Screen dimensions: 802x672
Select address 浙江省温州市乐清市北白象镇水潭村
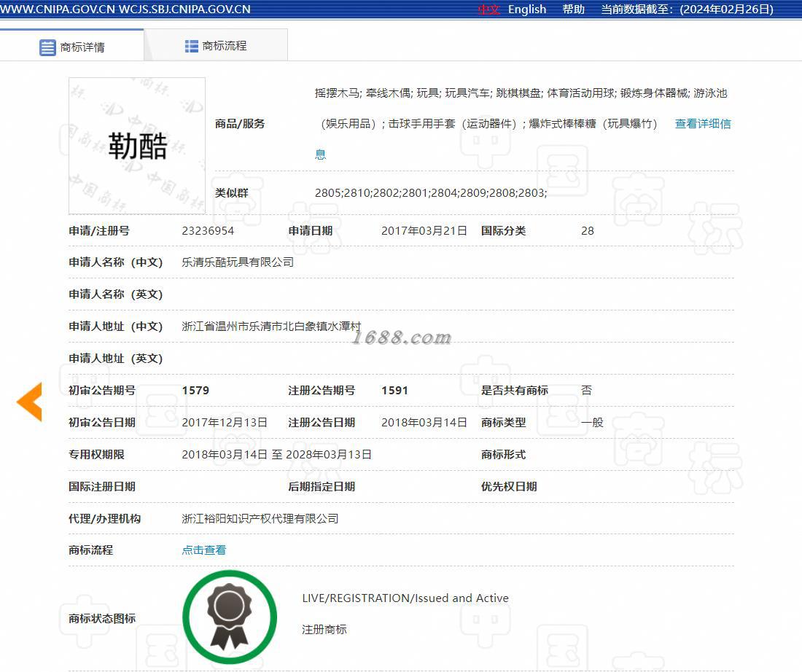[x=272, y=327]
